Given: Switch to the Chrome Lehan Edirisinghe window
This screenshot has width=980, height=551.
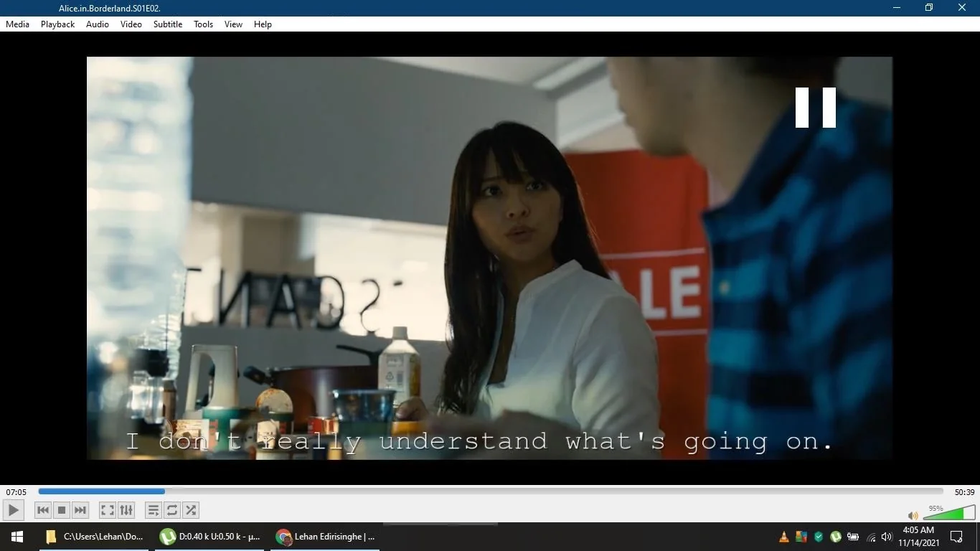Looking at the screenshot, I should pyautogui.click(x=325, y=537).
